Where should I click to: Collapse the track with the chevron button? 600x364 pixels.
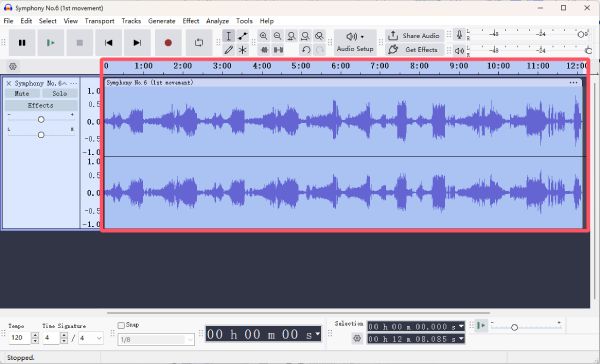pyautogui.click(x=65, y=83)
